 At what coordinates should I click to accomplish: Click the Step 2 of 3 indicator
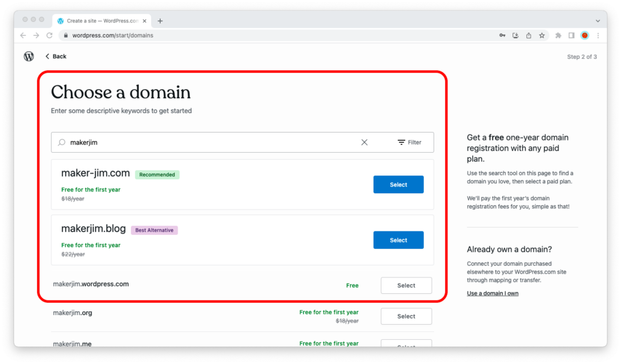point(582,57)
